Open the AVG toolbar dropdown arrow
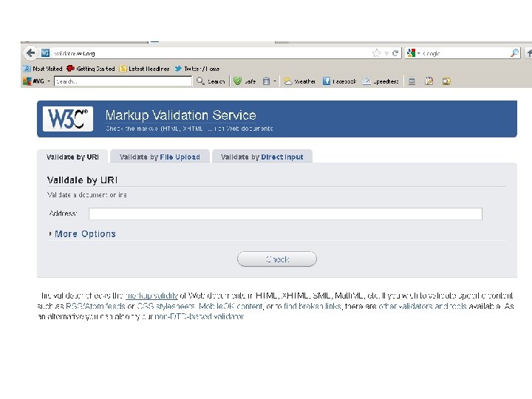 (49, 81)
